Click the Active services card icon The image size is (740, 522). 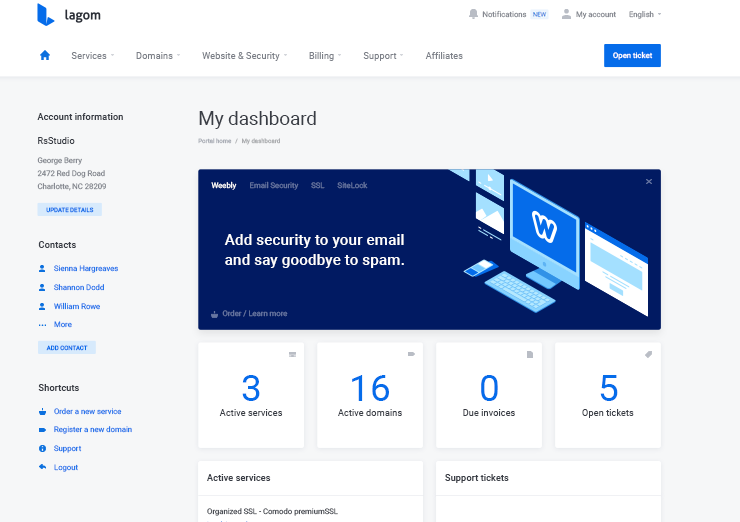(293, 354)
